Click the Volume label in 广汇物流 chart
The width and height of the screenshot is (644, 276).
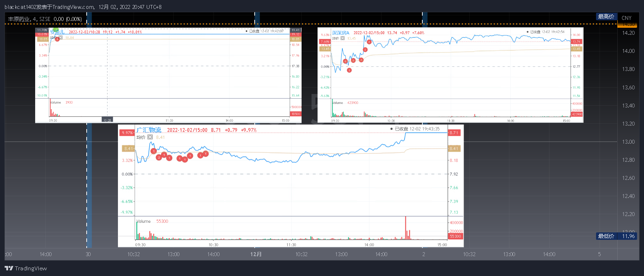[x=144, y=221]
